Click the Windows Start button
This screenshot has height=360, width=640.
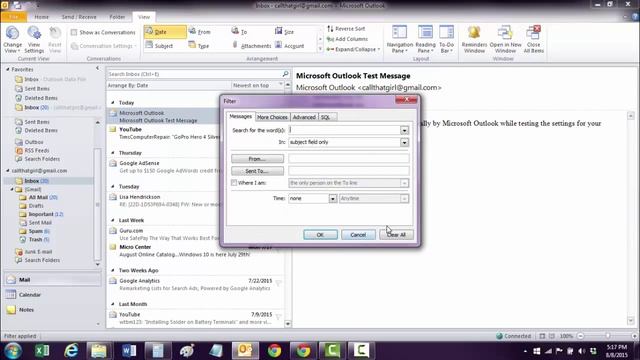(13, 351)
